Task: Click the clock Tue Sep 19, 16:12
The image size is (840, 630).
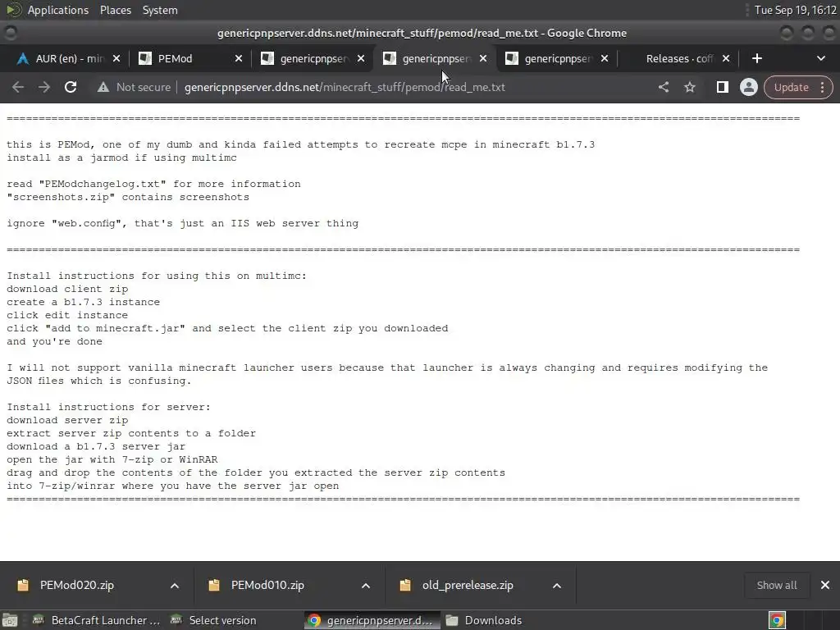Action: [795, 10]
